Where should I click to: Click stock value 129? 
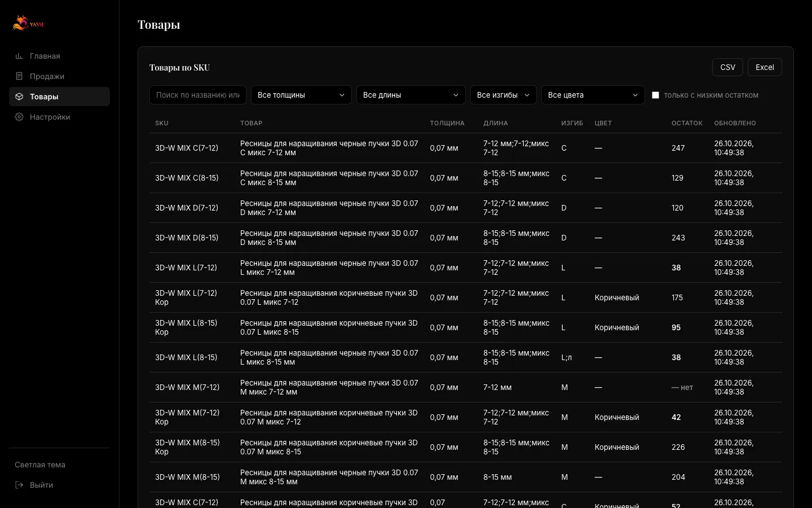pyautogui.click(x=677, y=178)
